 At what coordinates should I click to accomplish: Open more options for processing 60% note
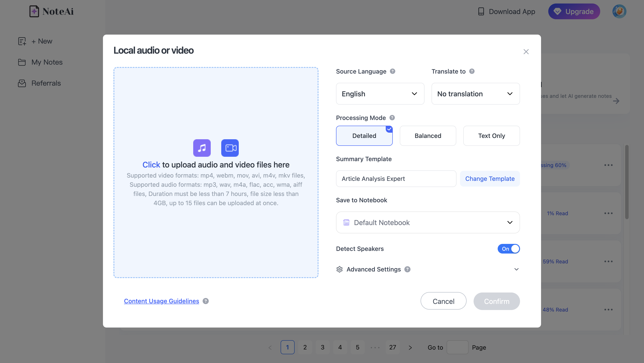pyautogui.click(x=608, y=165)
